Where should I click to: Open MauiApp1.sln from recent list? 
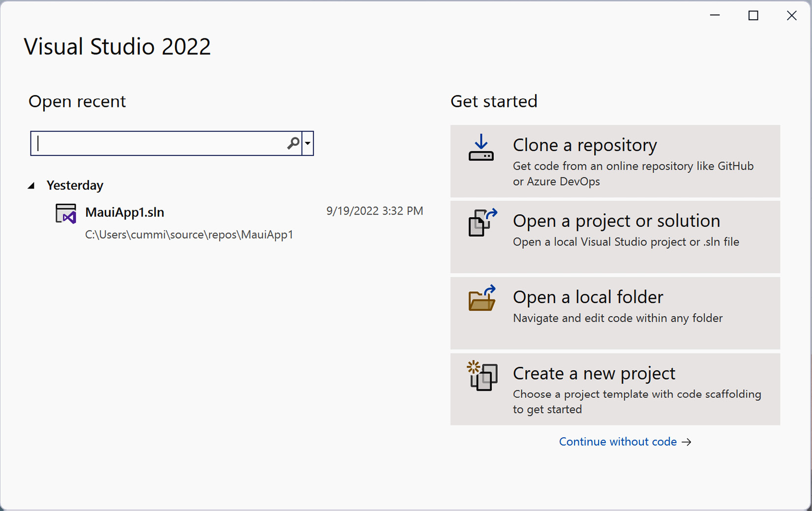tap(239, 223)
